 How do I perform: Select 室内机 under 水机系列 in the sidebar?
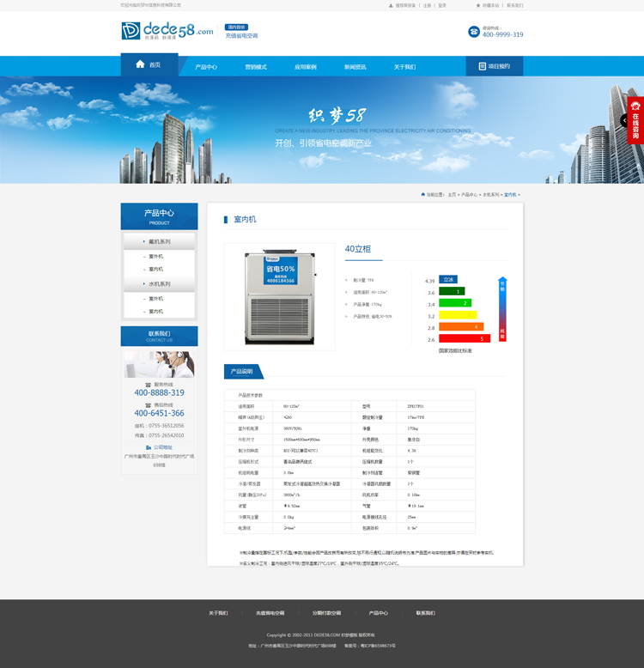[155, 311]
